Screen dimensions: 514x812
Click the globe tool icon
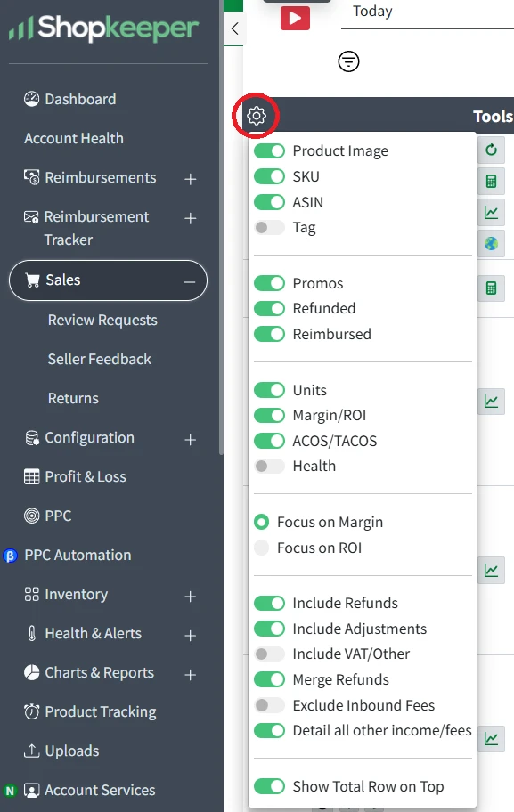pos(491,243)
